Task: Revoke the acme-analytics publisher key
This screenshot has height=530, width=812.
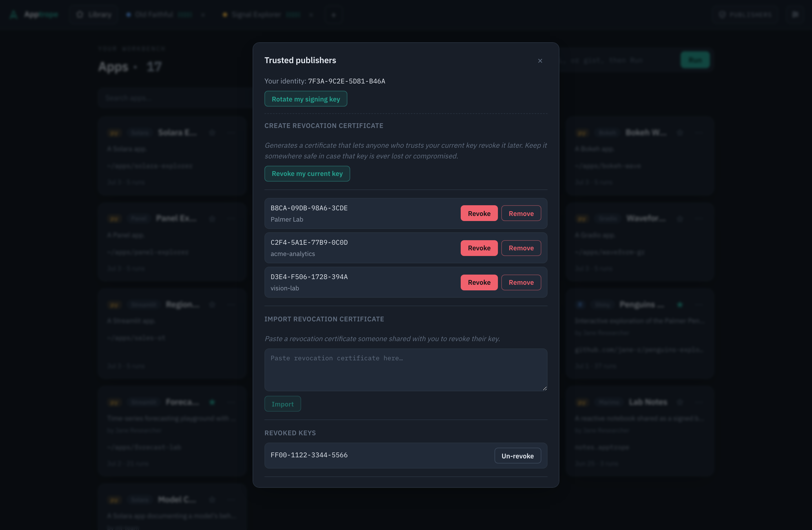Action: [x=479, y=248]
